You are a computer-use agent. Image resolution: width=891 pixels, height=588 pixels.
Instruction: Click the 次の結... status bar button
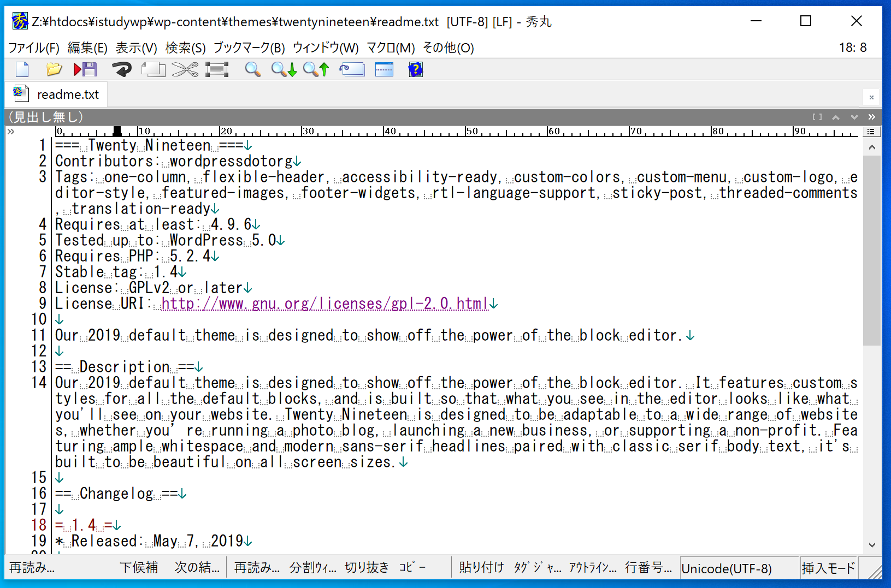[197, 568]
